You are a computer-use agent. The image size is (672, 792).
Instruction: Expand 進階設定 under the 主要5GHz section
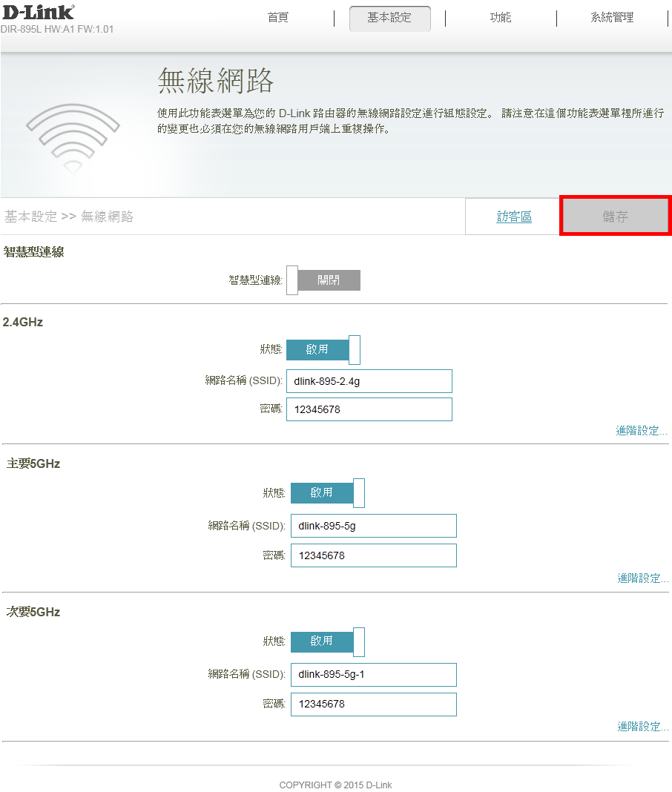pos(642,578)
